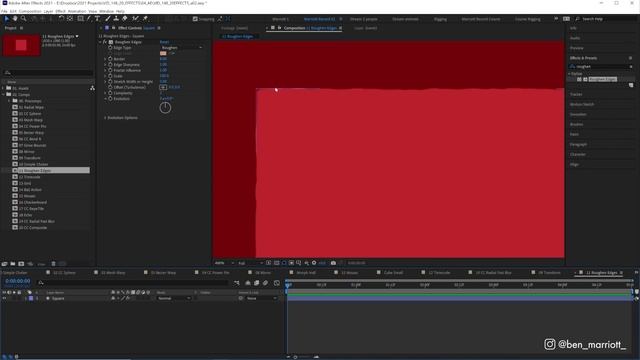Click the Evolution angle dial control
Image resolution: width=640 pixels, height=360 pixels.
pos(165,108)
